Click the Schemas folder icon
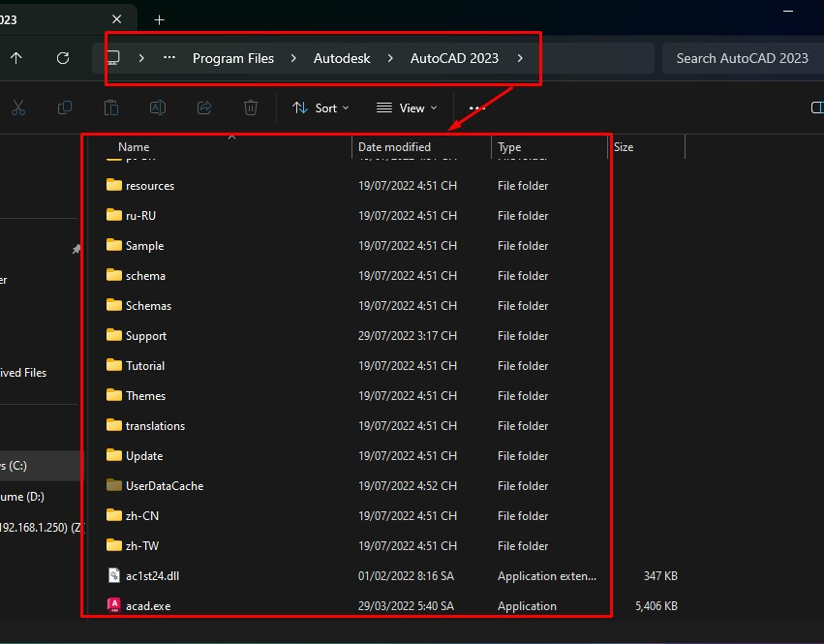 114,305
